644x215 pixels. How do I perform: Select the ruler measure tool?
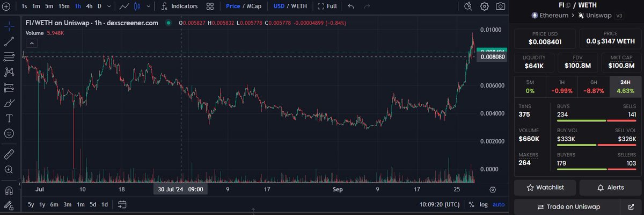[9, 154]
